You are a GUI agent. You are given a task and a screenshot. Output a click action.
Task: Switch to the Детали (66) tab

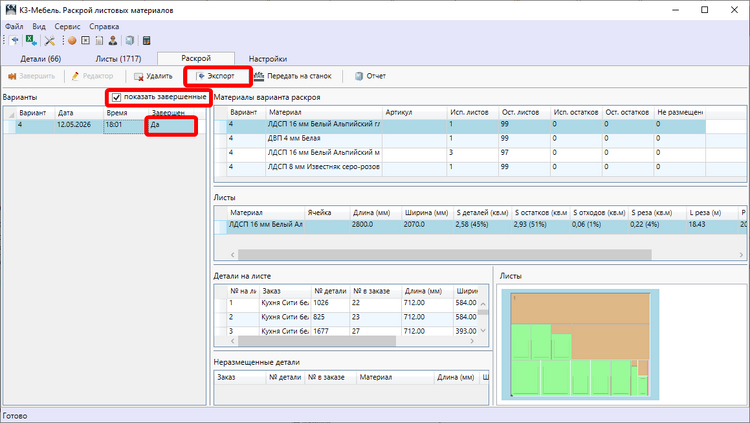point(41,59)
